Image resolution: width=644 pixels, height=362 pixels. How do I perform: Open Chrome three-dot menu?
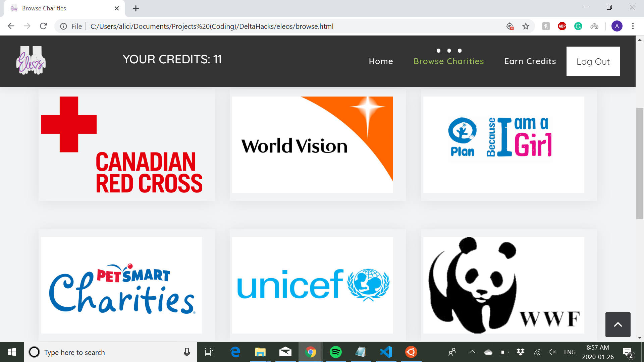point(633,26)
